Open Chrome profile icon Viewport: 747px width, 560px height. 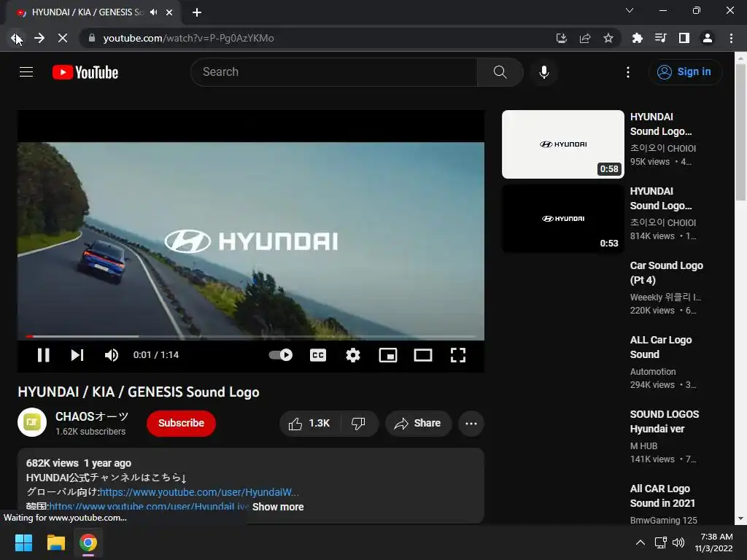point(708,38)
